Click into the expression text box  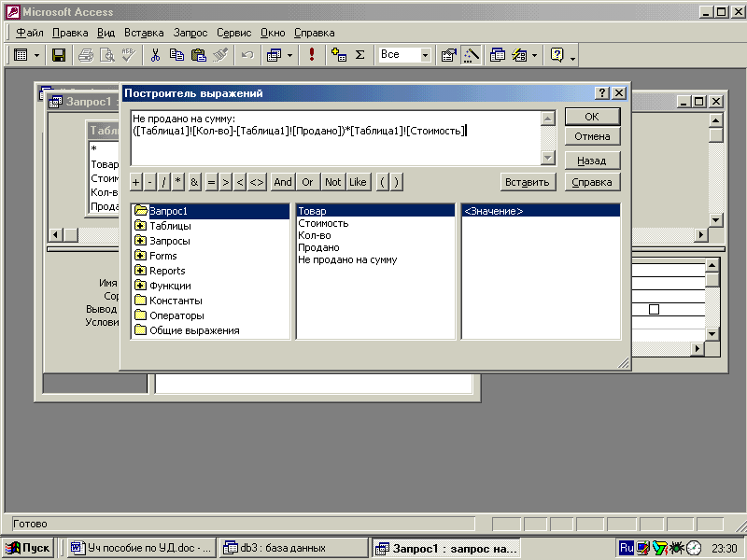coord(336,138)
